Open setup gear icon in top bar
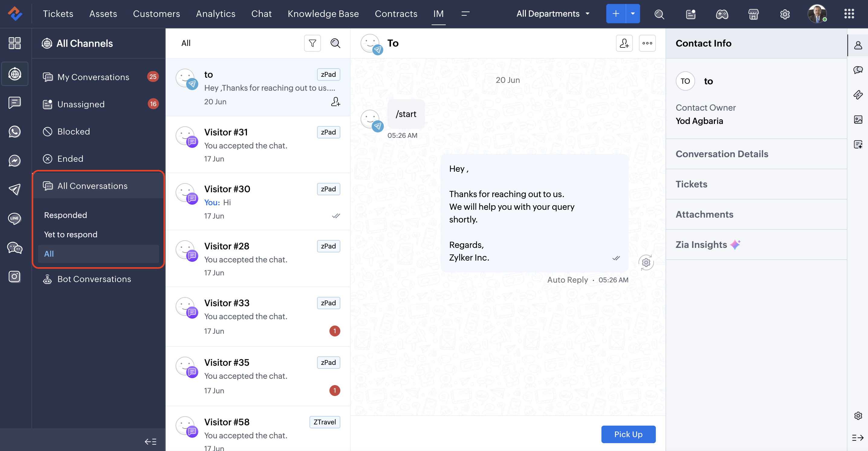Image resolution: width=868 pixels, height=451 pixels. [785, 14]
